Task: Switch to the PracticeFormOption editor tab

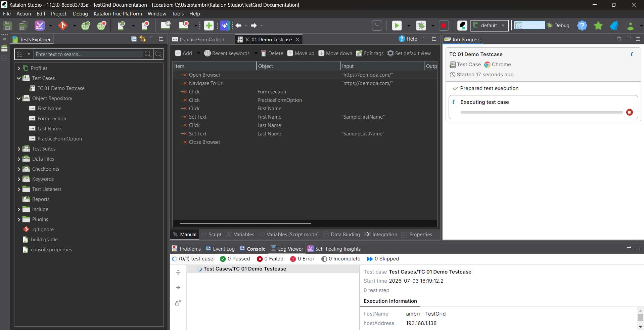Action: tap(198, 40)
